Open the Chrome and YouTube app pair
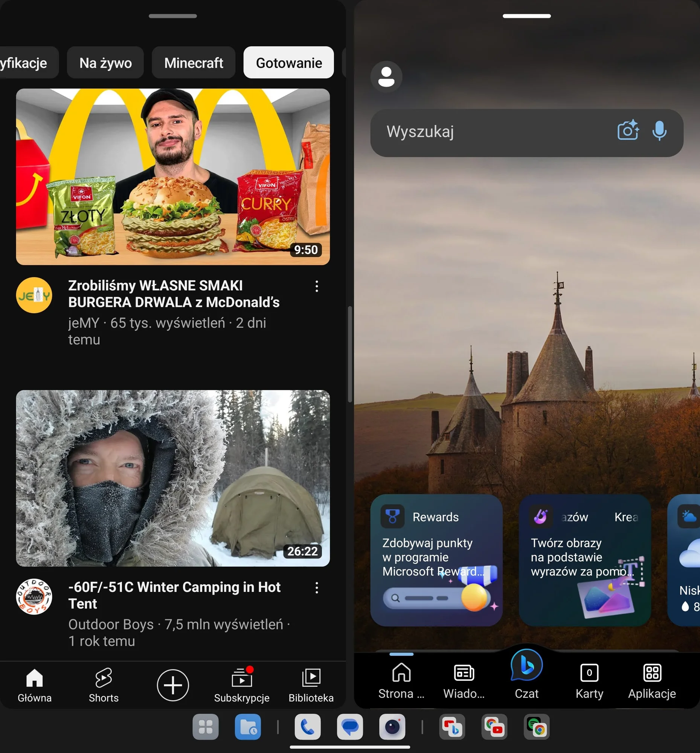Viewport: 700px width, 753px height. 494,727
